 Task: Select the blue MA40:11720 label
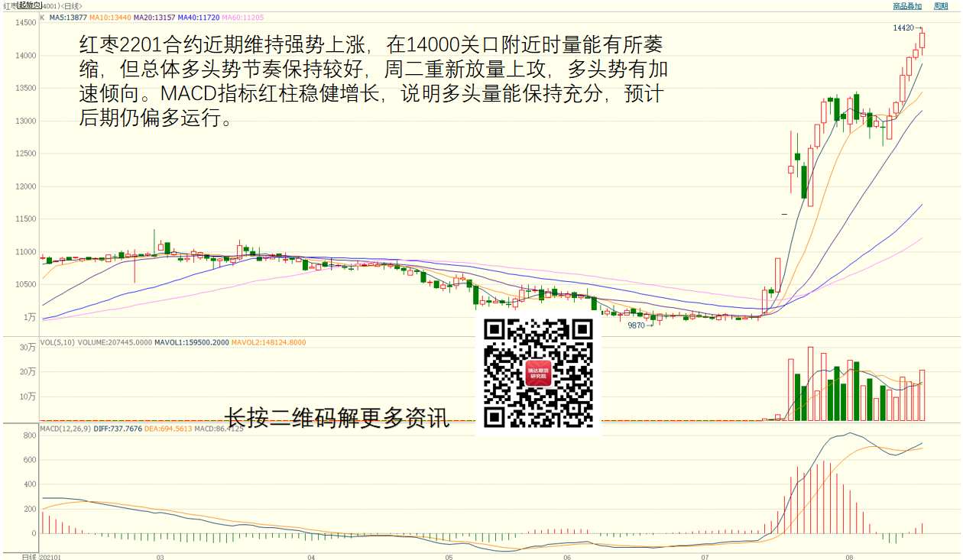point(199,17)
